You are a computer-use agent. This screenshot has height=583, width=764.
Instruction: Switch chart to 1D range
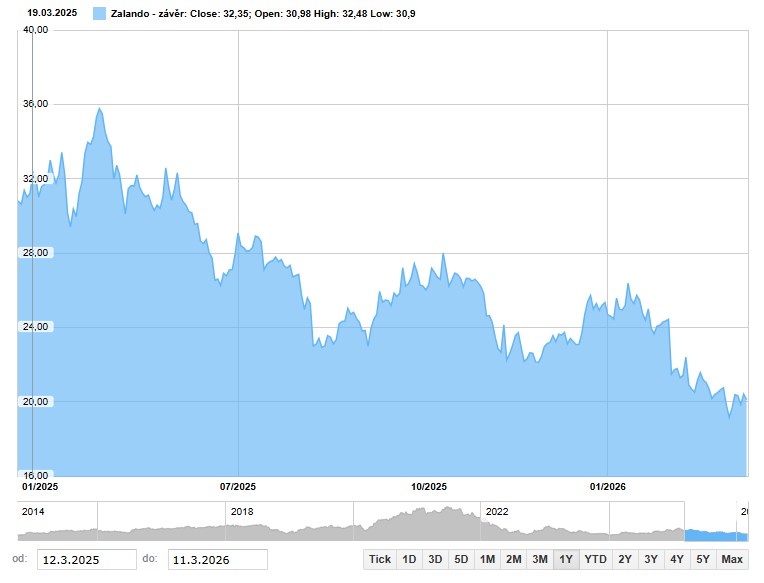408,559
